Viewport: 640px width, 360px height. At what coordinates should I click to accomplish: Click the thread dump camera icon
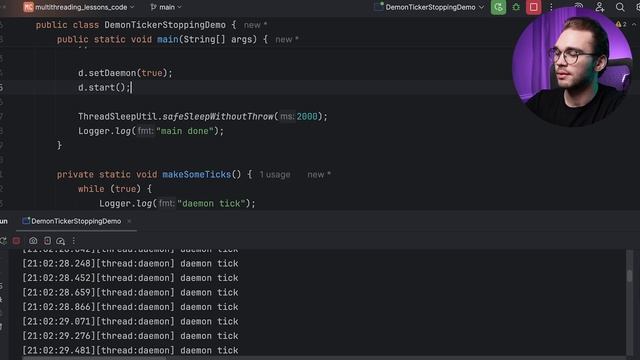click(x=33, y=241)
